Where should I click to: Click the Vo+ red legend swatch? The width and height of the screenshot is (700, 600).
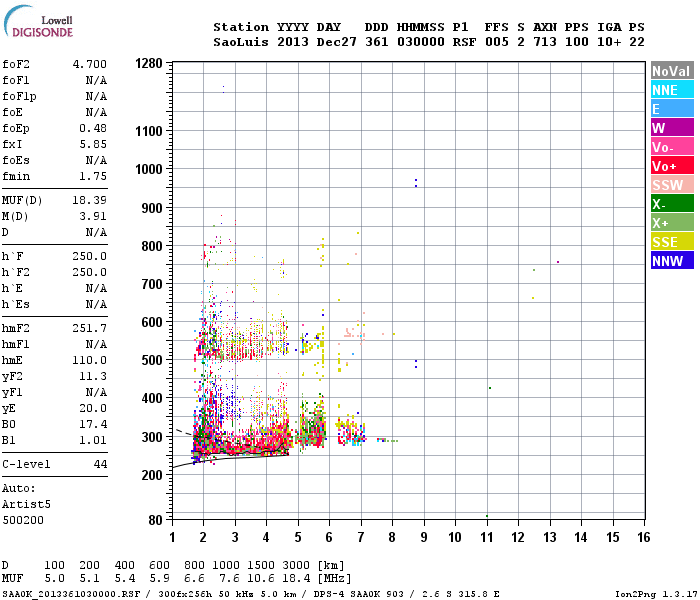point(672,166)
